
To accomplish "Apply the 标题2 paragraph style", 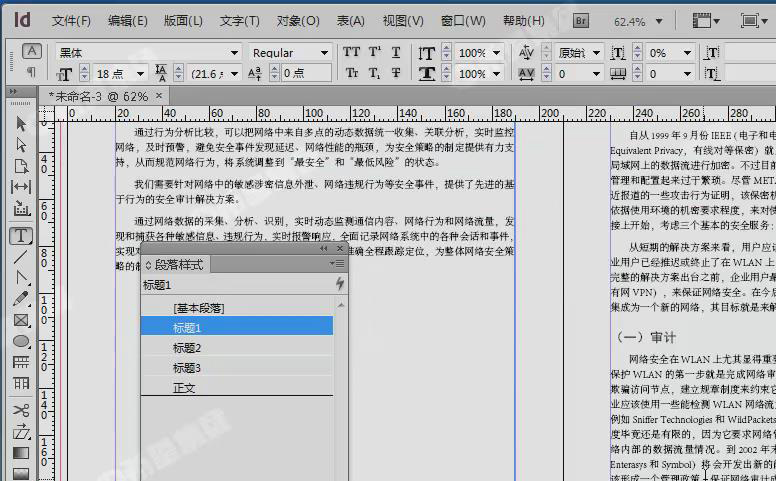I will 187,348.
